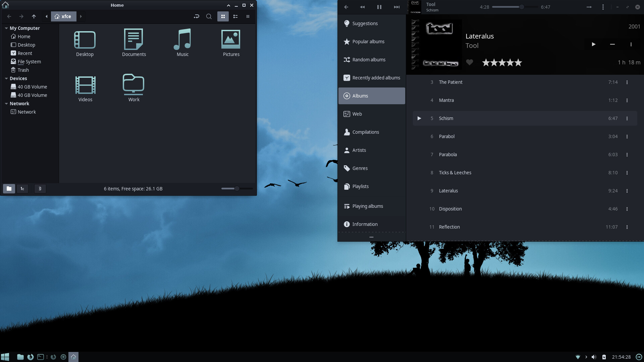Open the Information section in Lollypop
Image resolution: width=644 pixels, height=362 pixels.
tap(365, 224)
